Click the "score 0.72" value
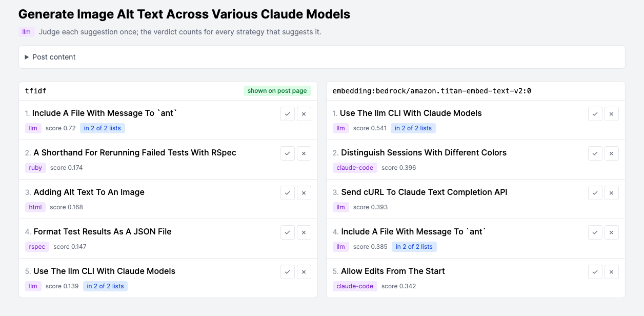644x316 pixels. coord(61,128)
